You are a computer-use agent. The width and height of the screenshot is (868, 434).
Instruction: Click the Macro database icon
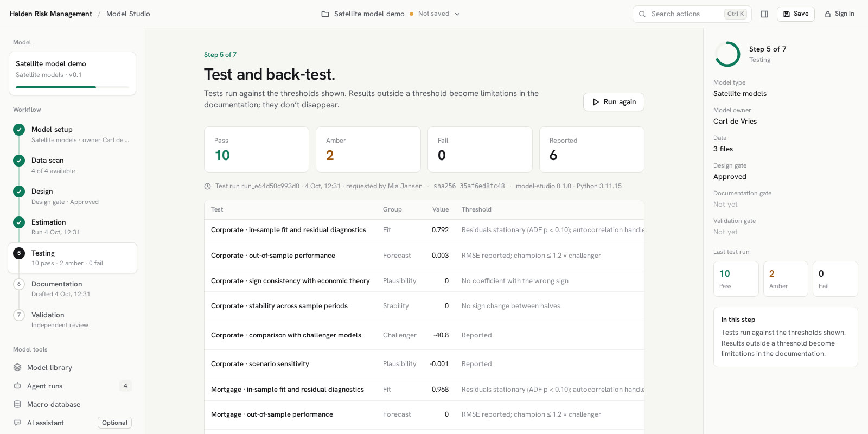pyautogui.click(x=17, y=404)
